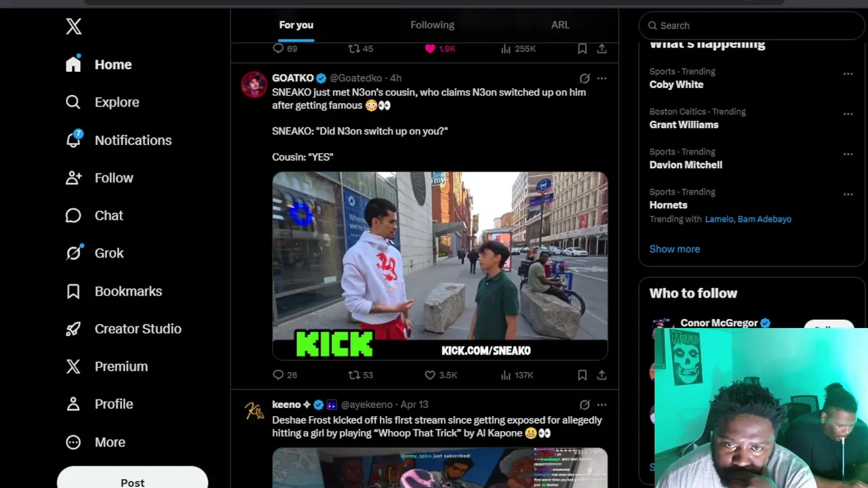Open the @Goatedko handle link

355,78
